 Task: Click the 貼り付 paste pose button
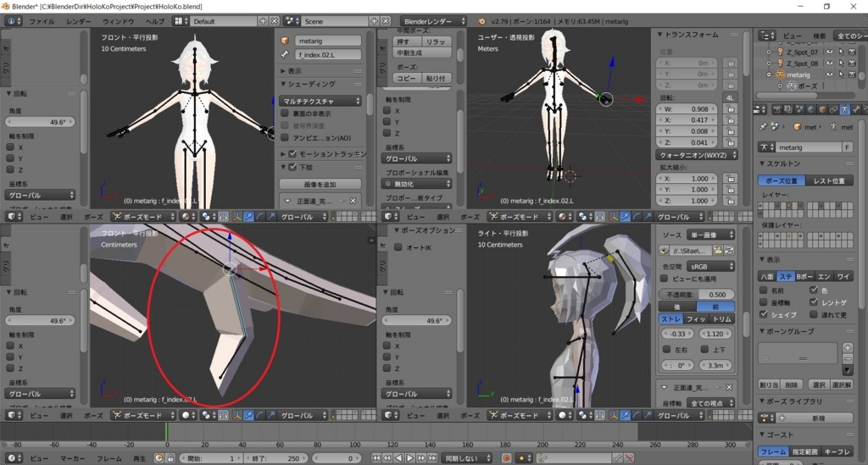(436, 78)
